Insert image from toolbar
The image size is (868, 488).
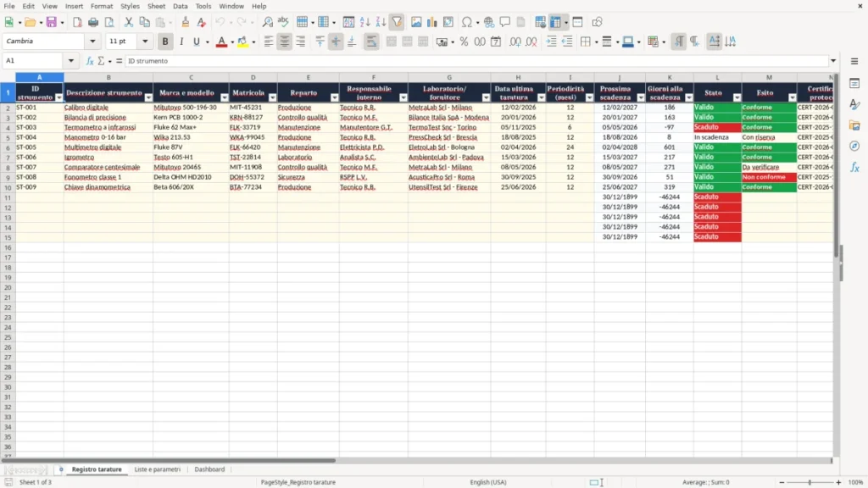tap(416, 22)
